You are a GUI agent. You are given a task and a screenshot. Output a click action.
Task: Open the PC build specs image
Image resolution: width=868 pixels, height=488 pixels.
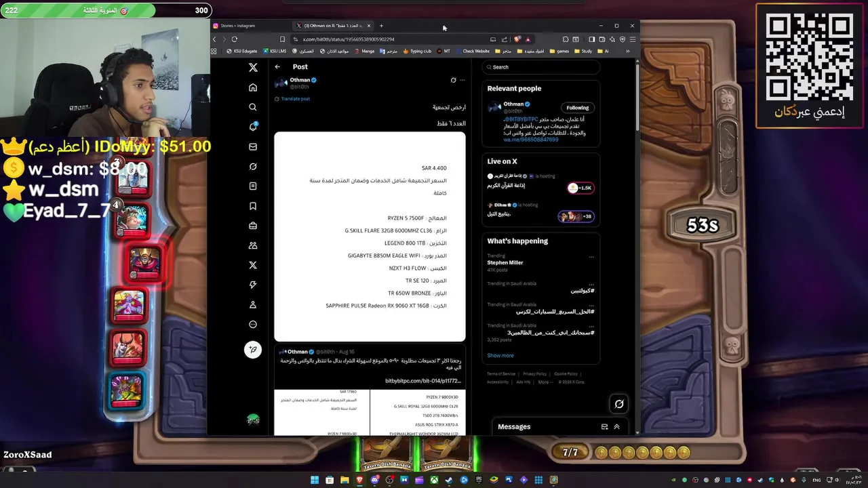(370, 237)
